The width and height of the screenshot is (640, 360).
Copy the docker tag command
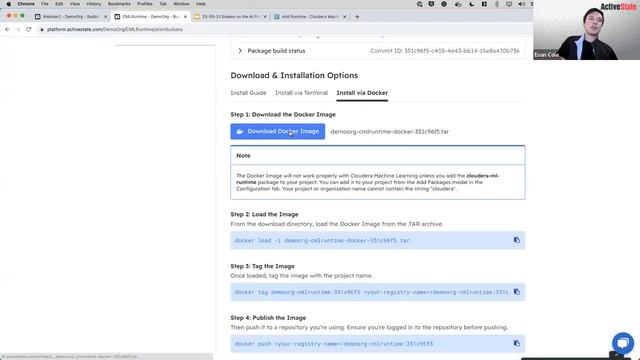[x=517, y=292]
